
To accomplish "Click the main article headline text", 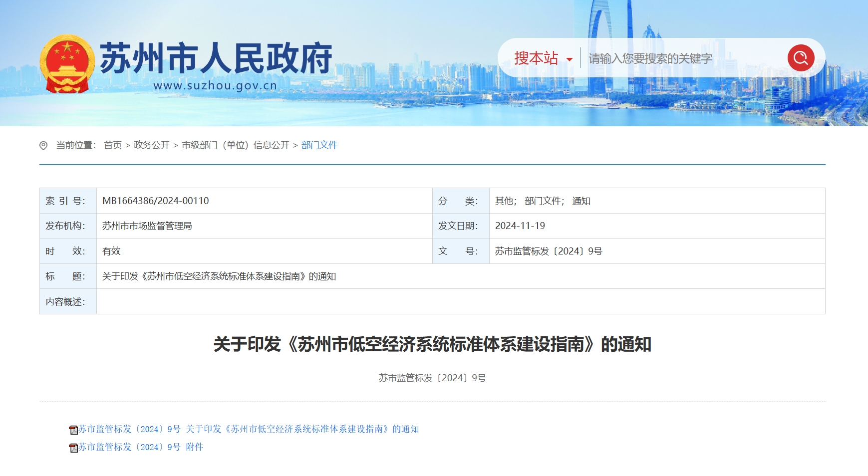I will (x=432, y=344).
